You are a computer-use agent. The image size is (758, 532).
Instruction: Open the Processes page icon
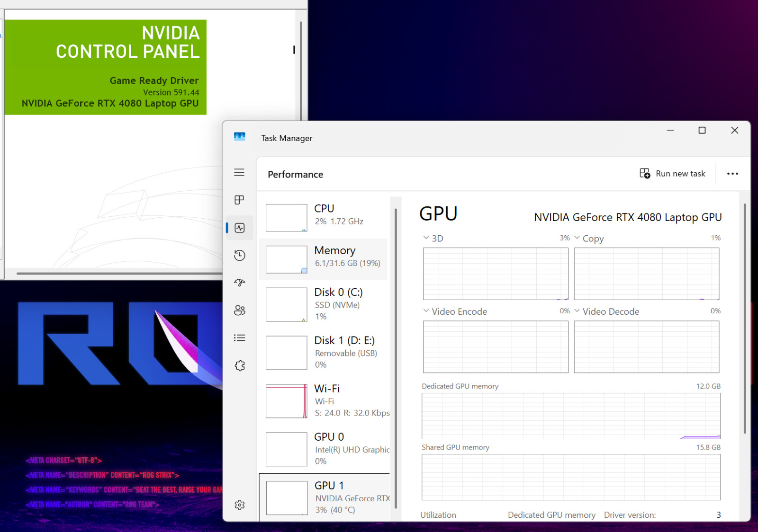[239, 200]
